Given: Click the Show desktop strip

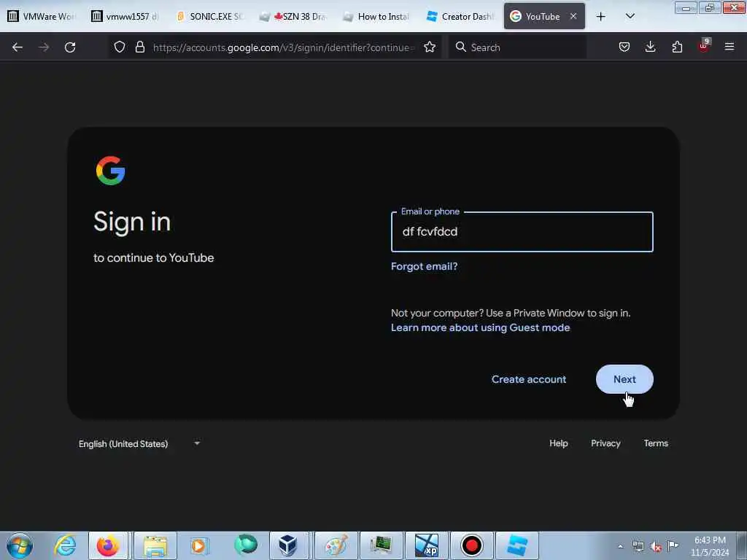Looking at the screenshot, I should coord(742,545).
